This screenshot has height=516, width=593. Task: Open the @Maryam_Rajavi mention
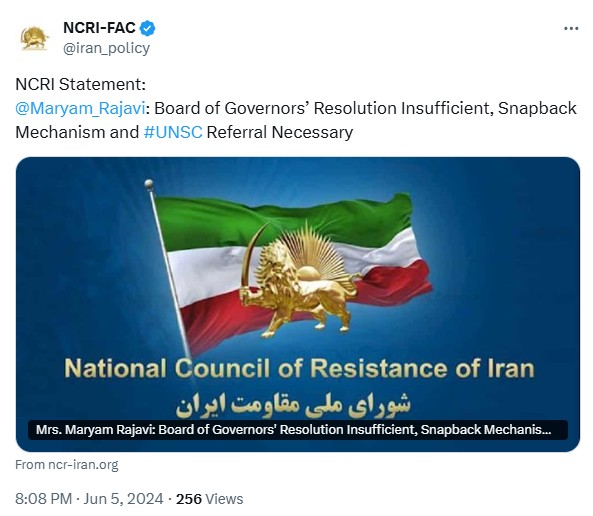[80, 108]
